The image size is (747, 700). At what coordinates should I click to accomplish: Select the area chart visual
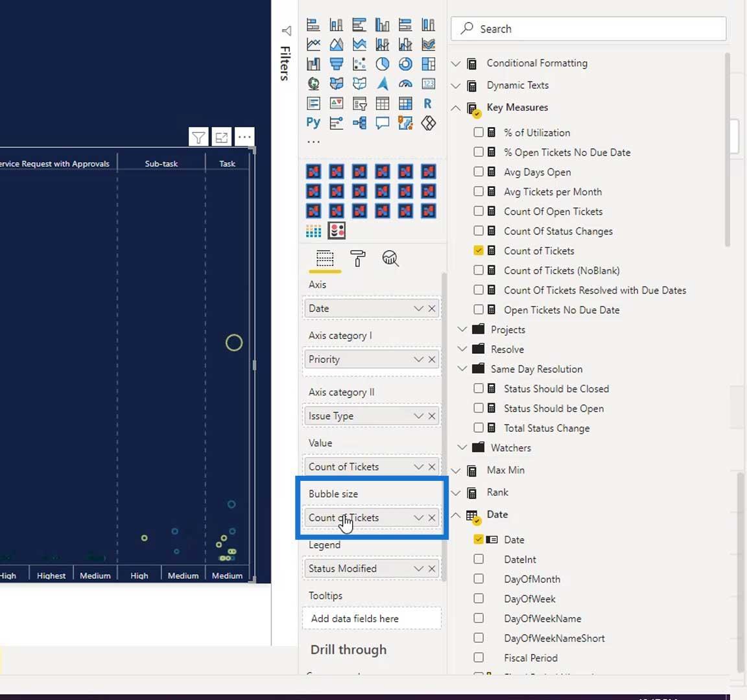(x=337, y=44)
